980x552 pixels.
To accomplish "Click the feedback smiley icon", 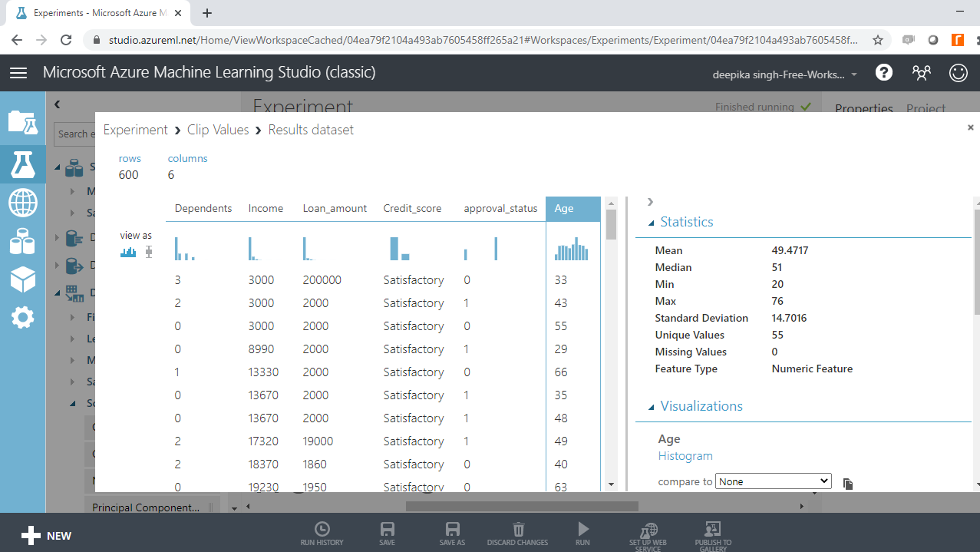I will (959, 73).
